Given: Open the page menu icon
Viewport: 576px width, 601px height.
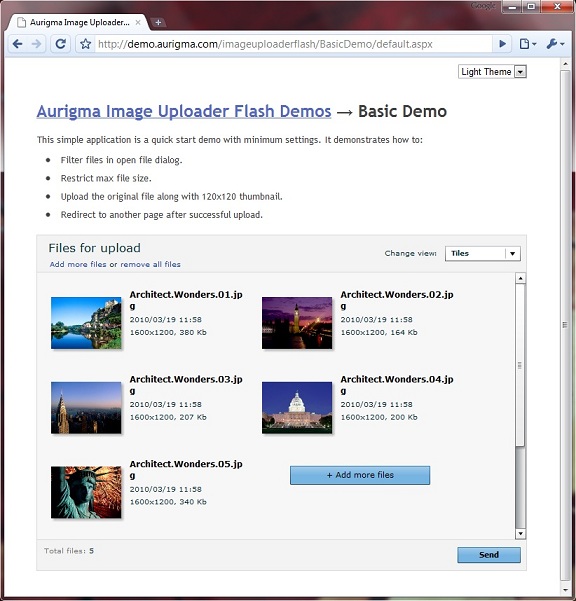Looking at the screenshot, I should (527, 44).
